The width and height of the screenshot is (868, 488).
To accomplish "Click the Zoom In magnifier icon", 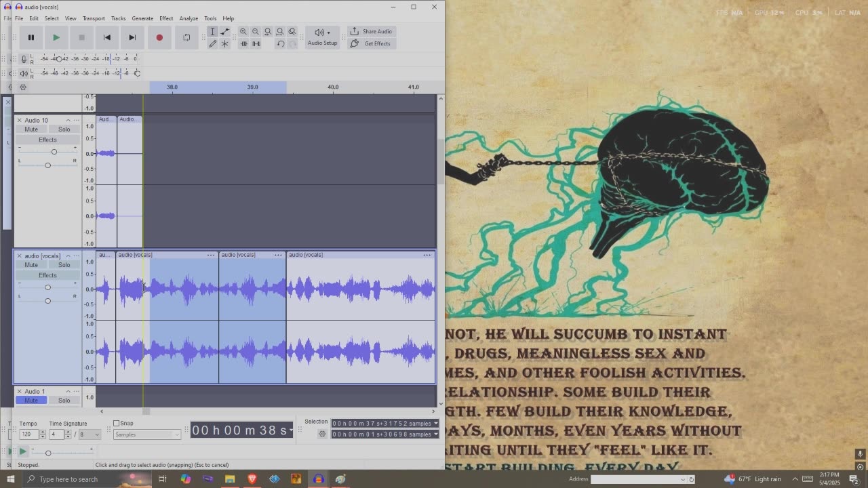I will click(x=243, y=32).
